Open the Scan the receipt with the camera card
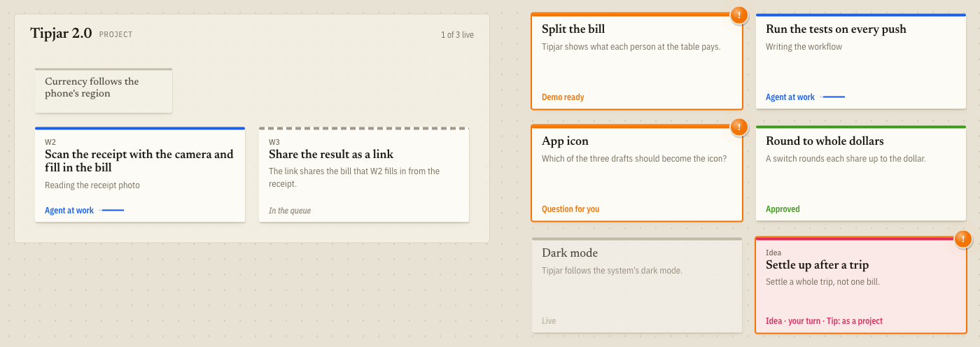Viewport: 980px width, 347px height. coord(140,175)
